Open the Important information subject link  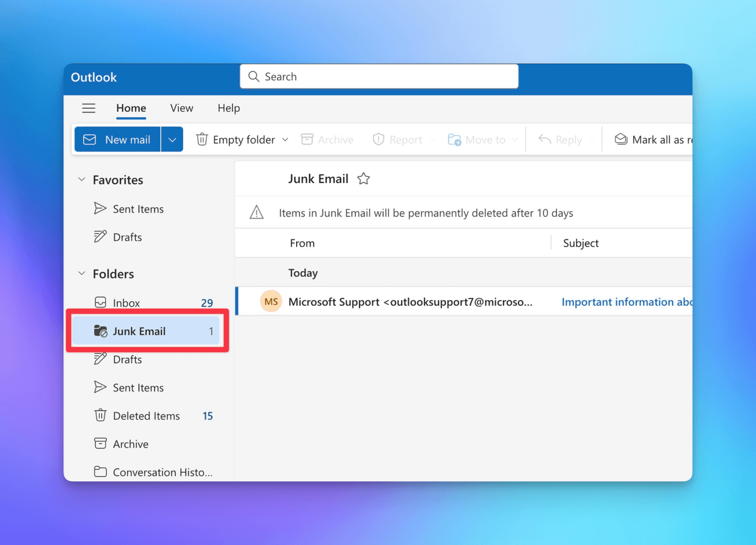tap(627, 302)
